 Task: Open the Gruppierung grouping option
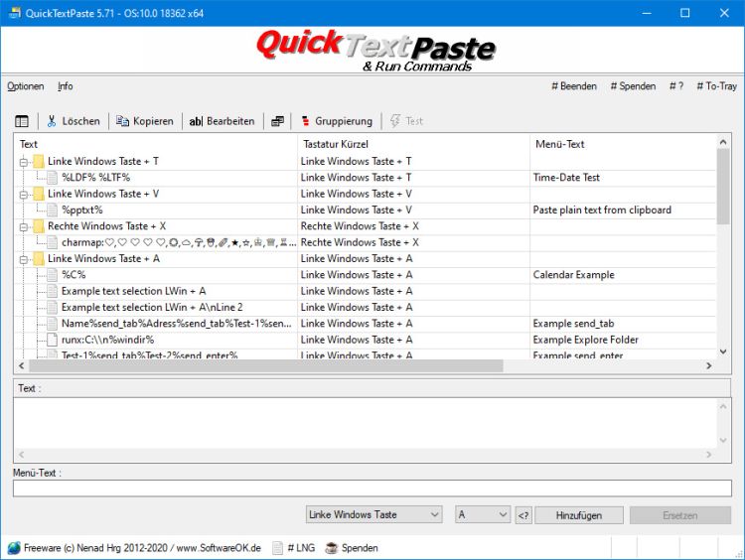coord(336,121)
